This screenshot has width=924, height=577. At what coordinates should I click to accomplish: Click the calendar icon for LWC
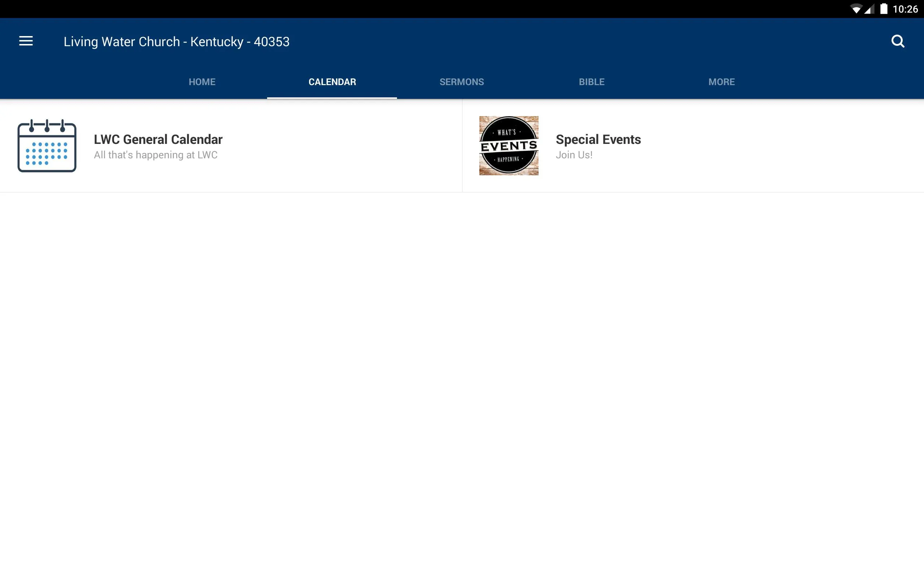pos(47,145)
